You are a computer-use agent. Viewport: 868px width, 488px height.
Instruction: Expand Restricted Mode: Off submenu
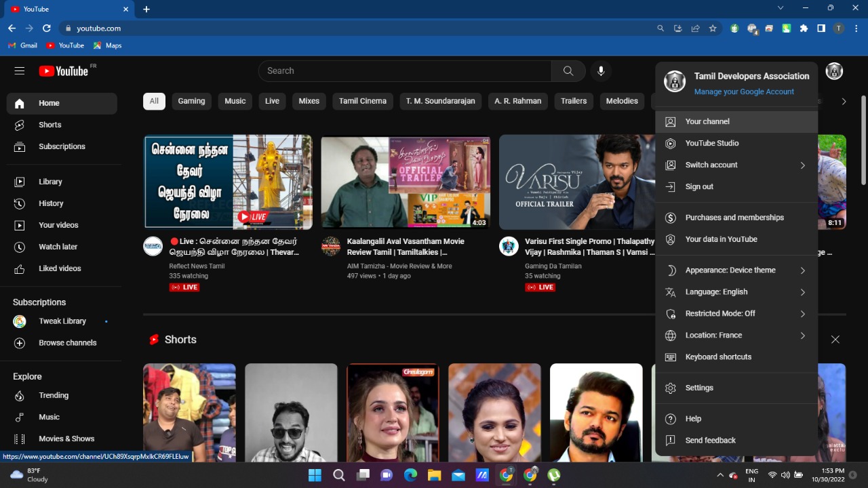click(736, 313)
